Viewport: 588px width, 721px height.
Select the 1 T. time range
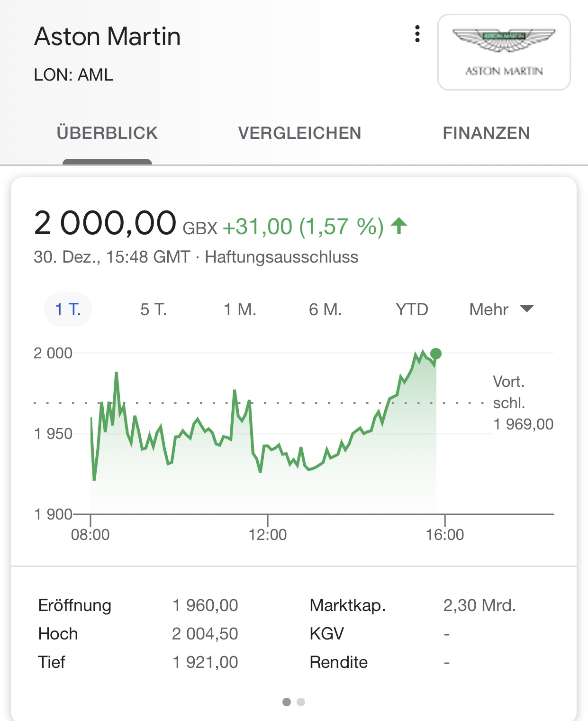[68, 310]
